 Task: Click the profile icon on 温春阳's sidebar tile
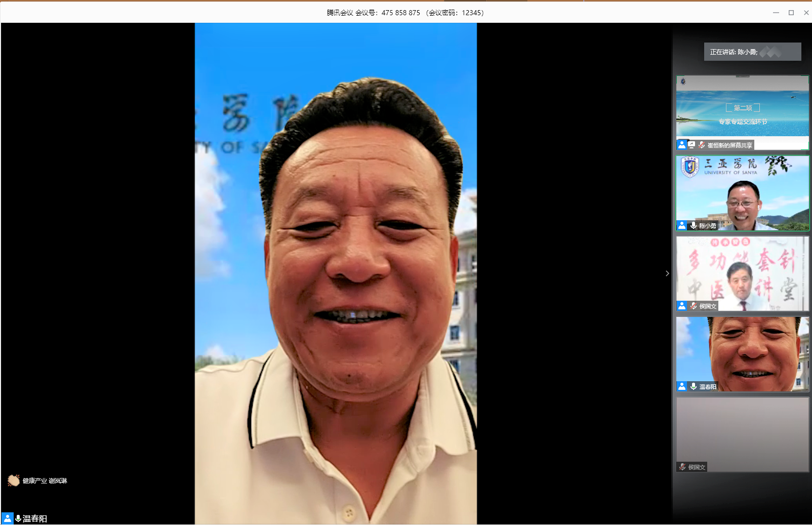point(682,386)
